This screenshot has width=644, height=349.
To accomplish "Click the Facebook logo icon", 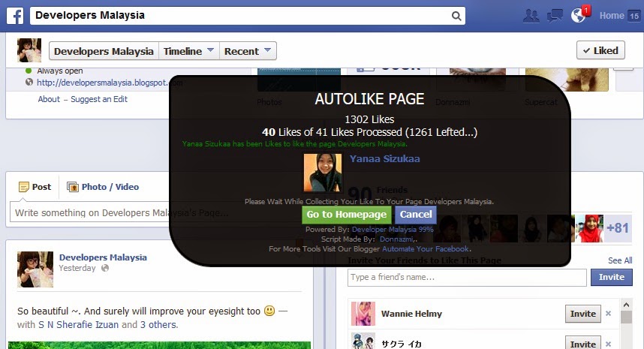I will [16, 15].
